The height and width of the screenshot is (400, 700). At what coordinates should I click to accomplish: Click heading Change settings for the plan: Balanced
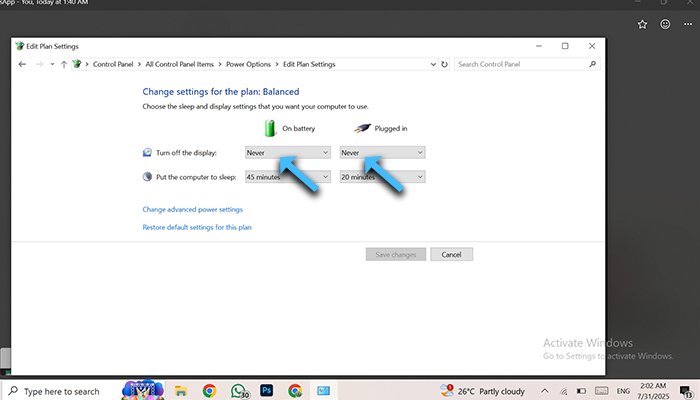click(221, 92)
